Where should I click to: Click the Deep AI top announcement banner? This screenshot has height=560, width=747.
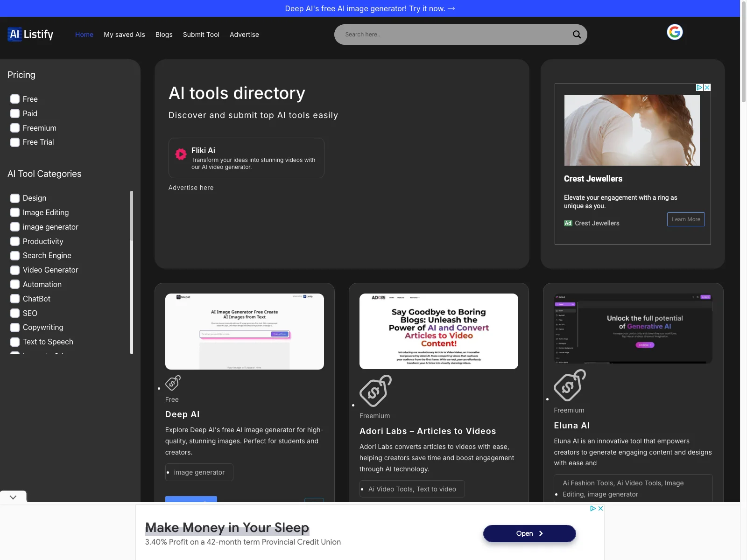click(x=370, y=8)
